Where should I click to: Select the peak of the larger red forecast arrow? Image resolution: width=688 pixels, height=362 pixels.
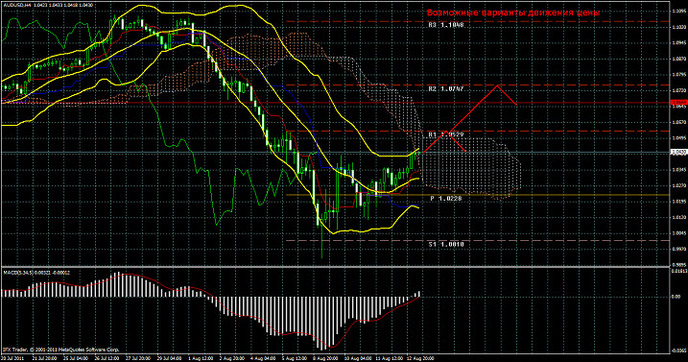coord(497,86)
